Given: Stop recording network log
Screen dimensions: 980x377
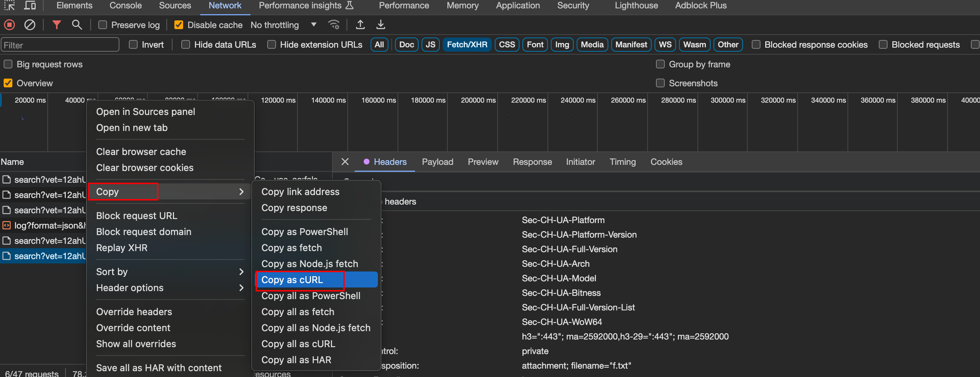Looking at the screenshot, I should coord(9,25).
